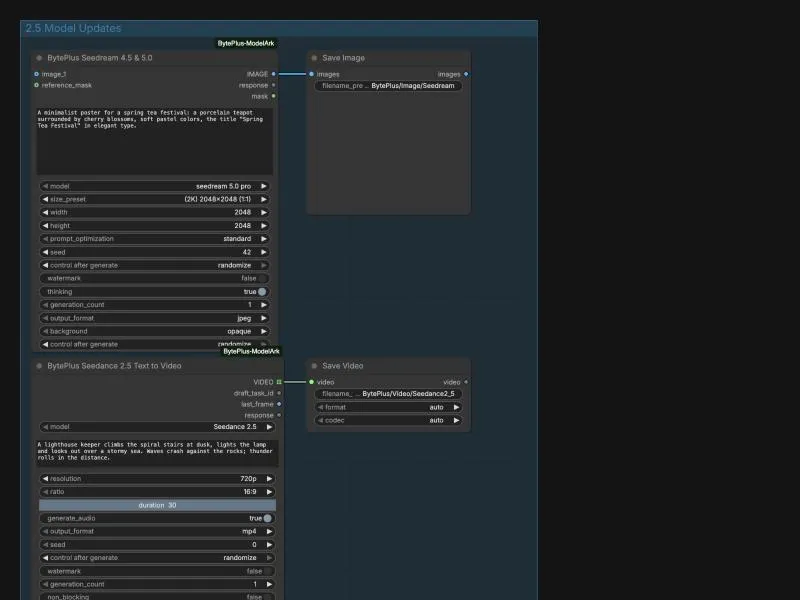Open Seedance control after generate dropdown
This screenshot has height=600, width=800.
tap(157, 558)
